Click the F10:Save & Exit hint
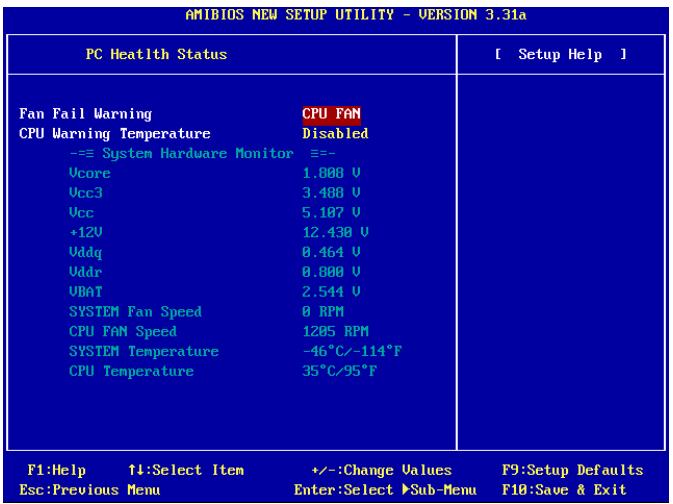 [x=564, y=490]
